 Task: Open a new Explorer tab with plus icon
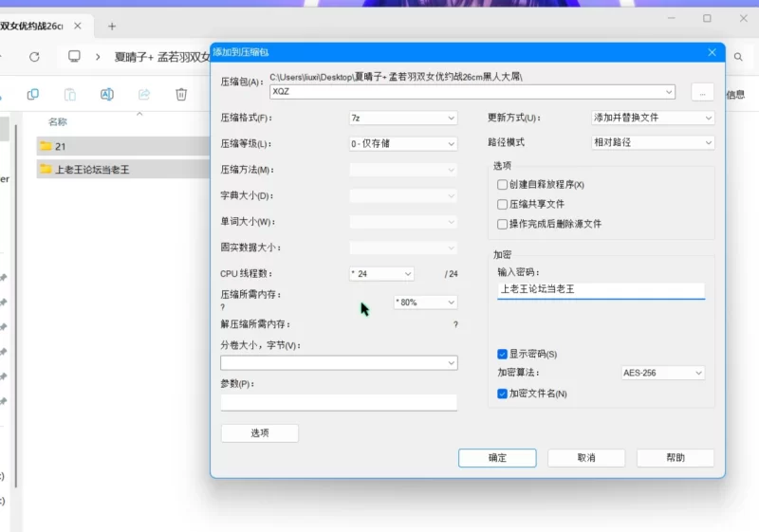pyautogui.click(x=112, y=27)
